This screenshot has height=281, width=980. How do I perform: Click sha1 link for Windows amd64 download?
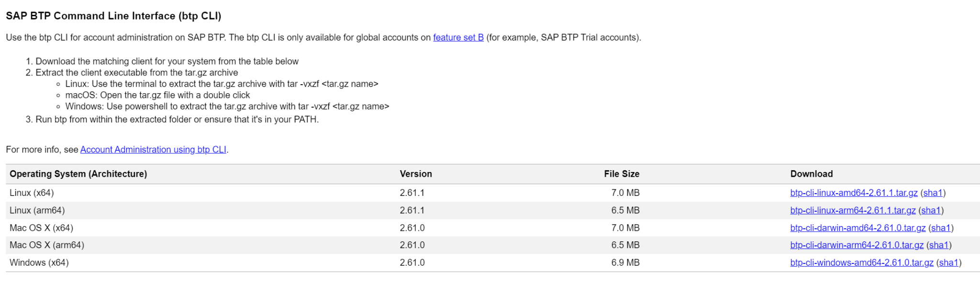948,263
